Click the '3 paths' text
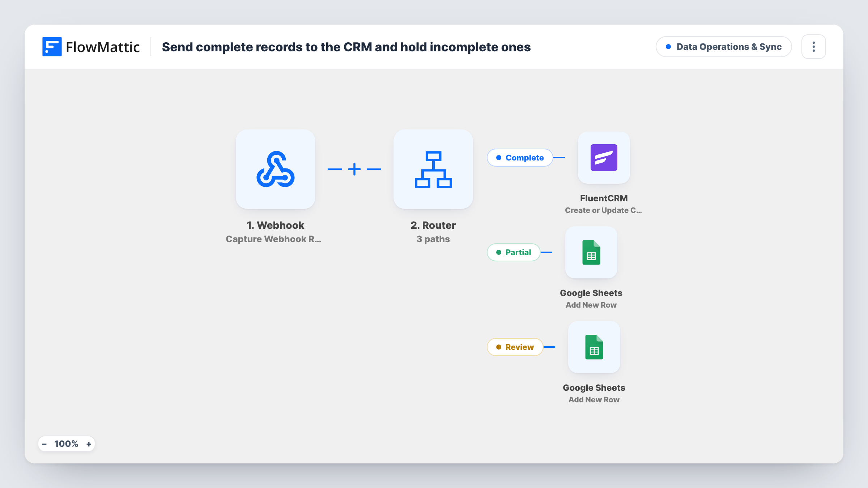The image size is (868, 488). 433,239
